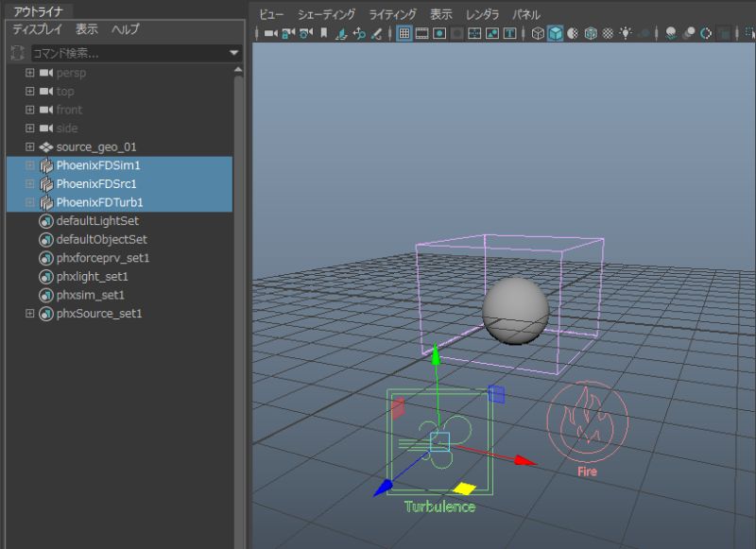Open Camera Attributes from viewport toolbar
This screenshot has height=549, width=756.
[x=306, y=33]
